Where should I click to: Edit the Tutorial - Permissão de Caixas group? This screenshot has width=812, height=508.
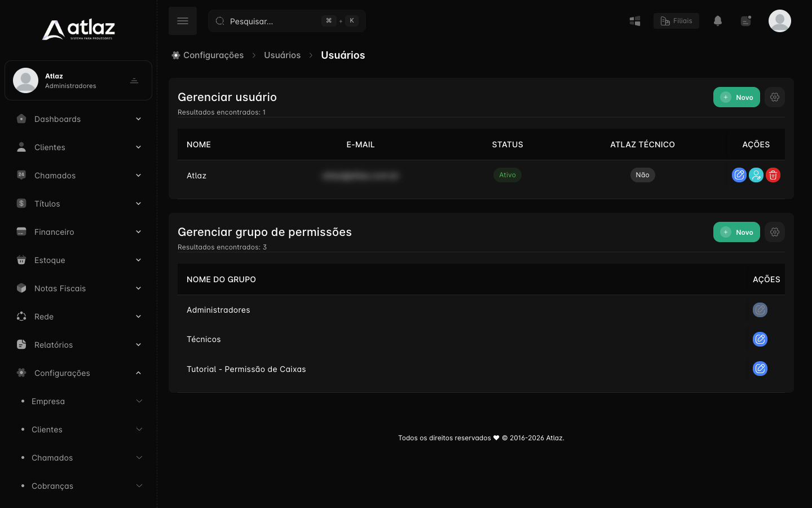[x=760, y=369]
